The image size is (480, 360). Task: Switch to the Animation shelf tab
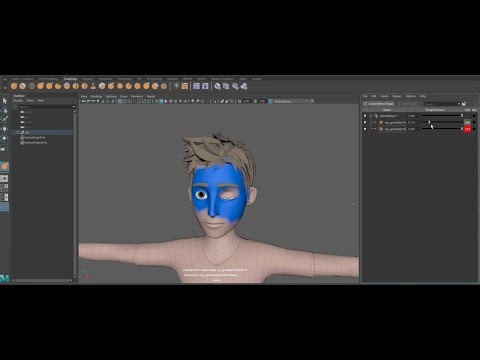[105, 79]
